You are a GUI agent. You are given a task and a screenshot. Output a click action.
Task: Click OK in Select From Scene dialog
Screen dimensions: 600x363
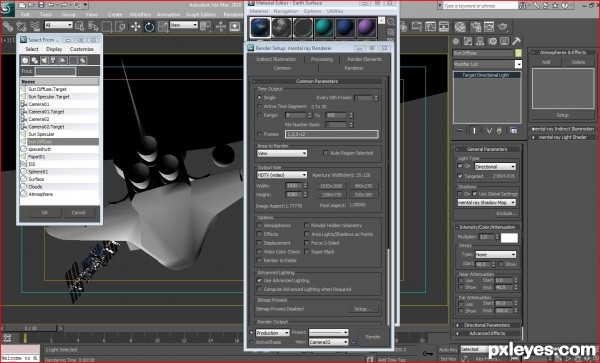[45, 213]
